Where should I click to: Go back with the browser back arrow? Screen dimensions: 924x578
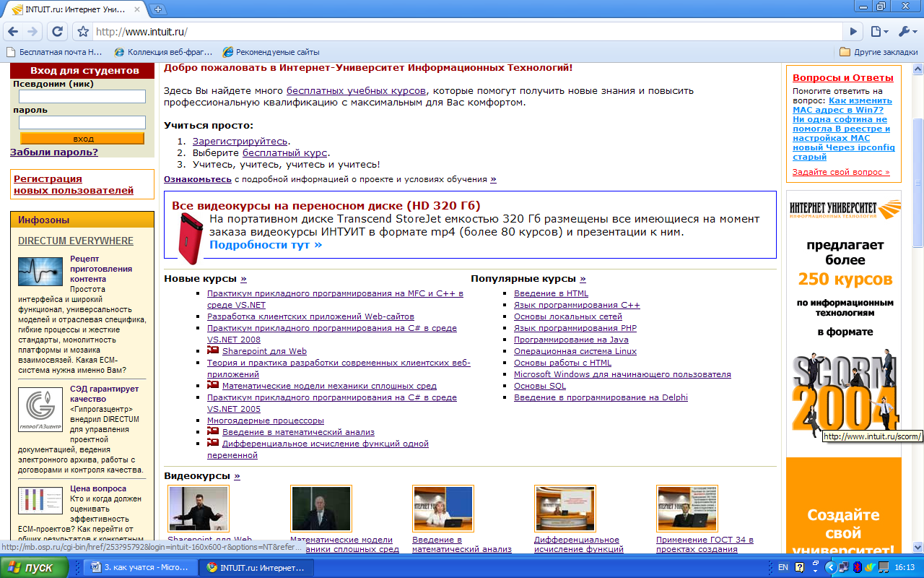12,31
